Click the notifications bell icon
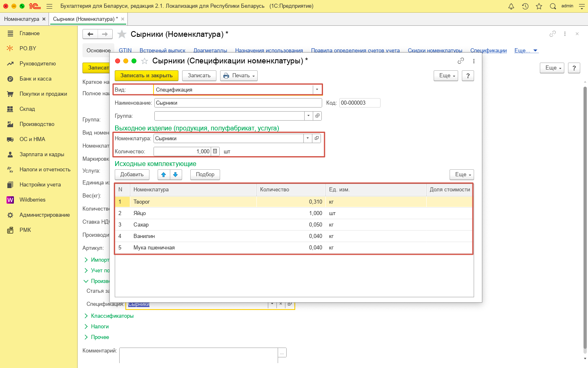Viewport: 588px width, 368px height. (511, 6)
